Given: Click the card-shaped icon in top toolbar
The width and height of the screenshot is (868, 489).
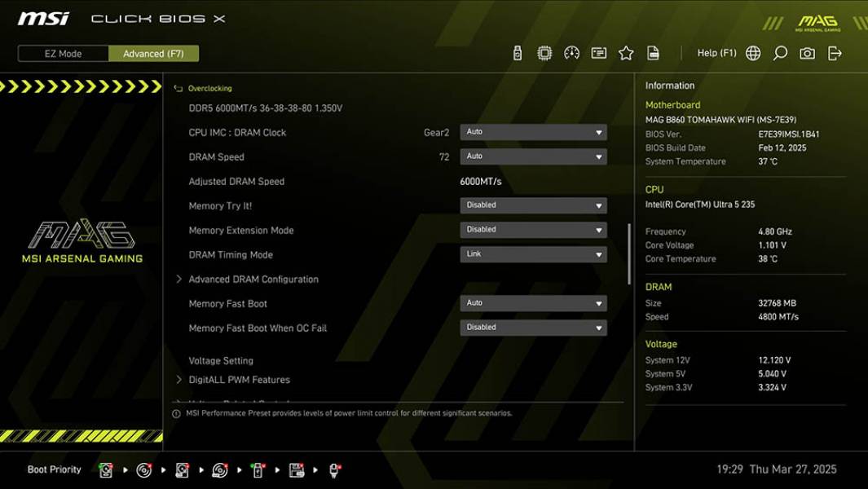Looking at the screenshot, I should point(598,53).
